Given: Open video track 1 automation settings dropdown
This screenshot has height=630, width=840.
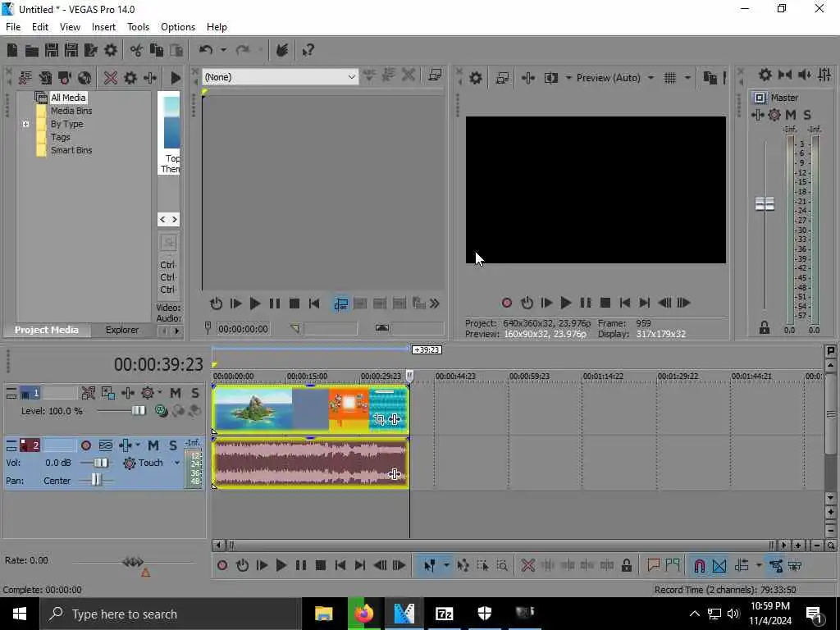Looking at the screenshot, I should pyautogui.click(x=160, y=393).
